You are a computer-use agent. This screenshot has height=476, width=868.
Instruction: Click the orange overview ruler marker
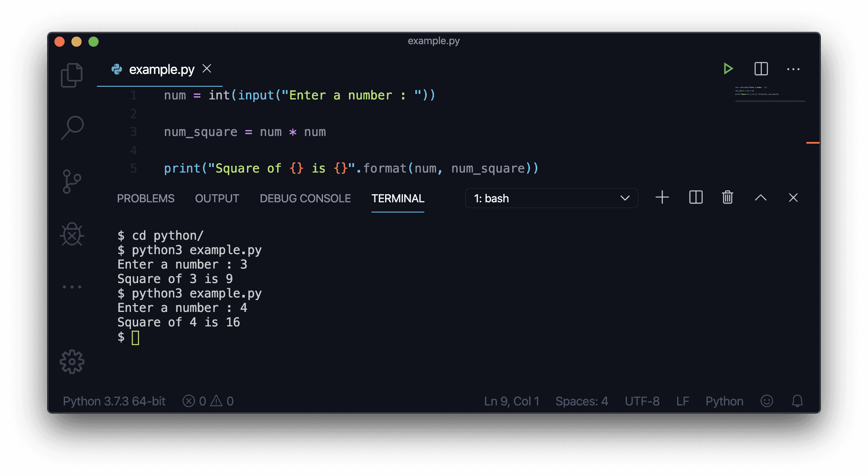813,143
